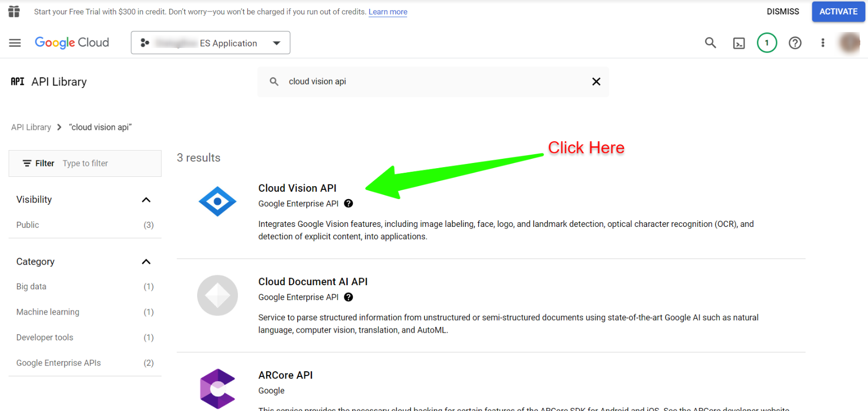The height and width of the screenshot is (411, 868).
Task: Click the ARCore API purple logo
Action: click(217, 388)
